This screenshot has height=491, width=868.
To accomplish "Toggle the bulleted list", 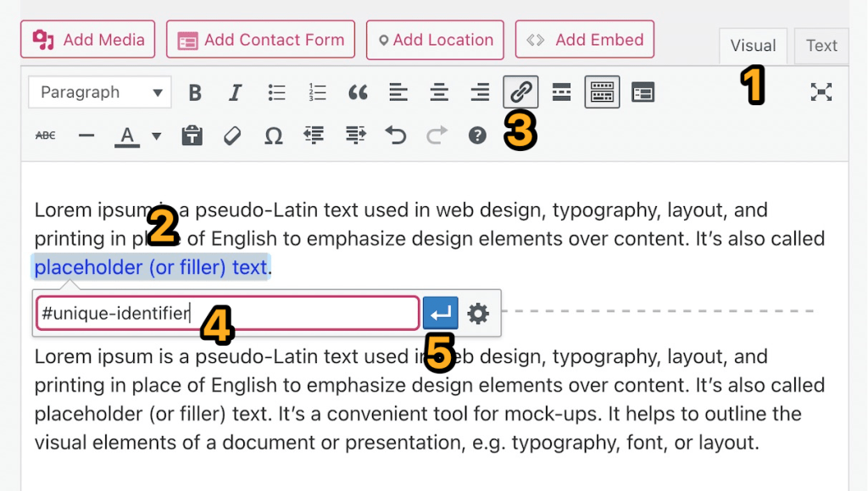I will tap(275, 92).
